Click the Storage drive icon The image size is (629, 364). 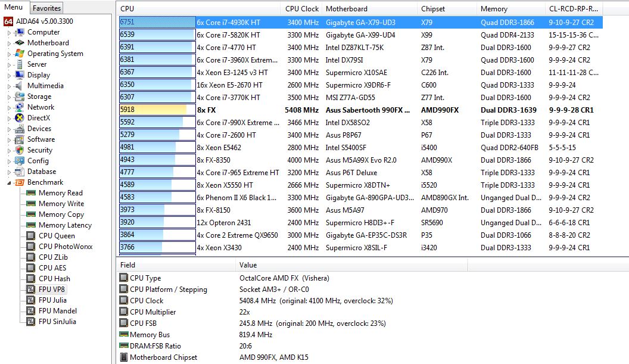click(x=19, y=97)
